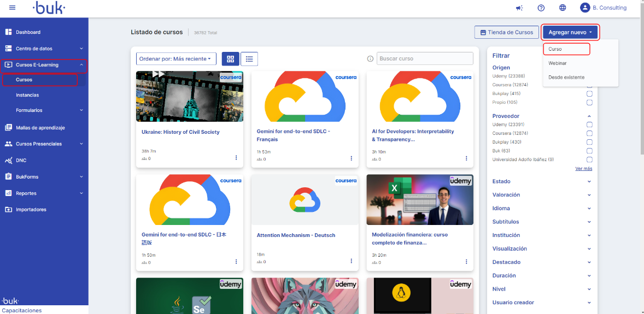
Task: Open Instancias in the sidebar
Action: pyautogui.click(x=27, y=95)
